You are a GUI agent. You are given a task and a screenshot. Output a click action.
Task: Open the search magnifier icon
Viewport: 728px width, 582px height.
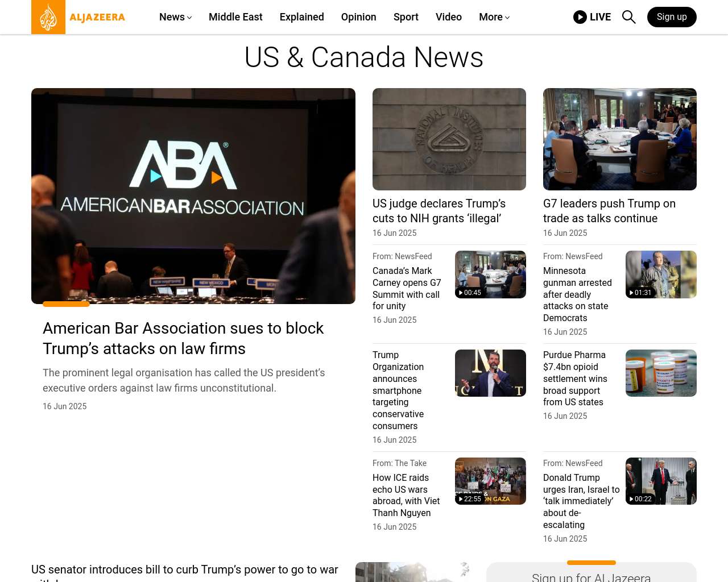pyautogui.click(x=628, y=17)
